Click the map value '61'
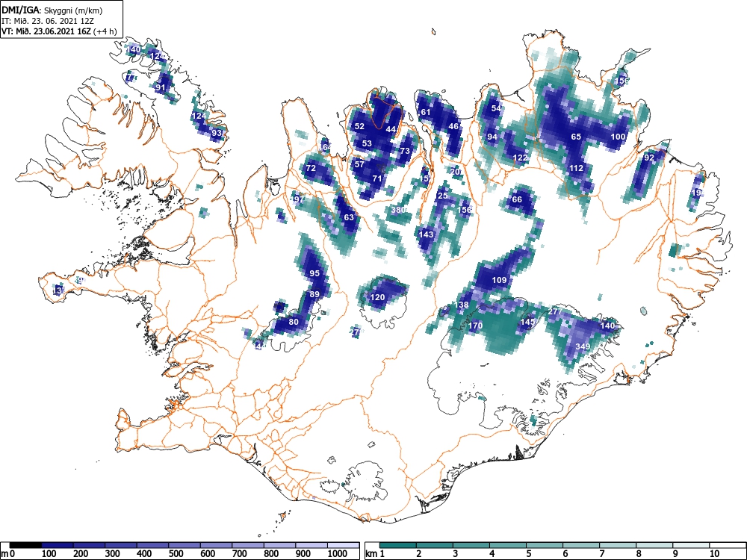747x560 pixels. (x=426, y=113)
